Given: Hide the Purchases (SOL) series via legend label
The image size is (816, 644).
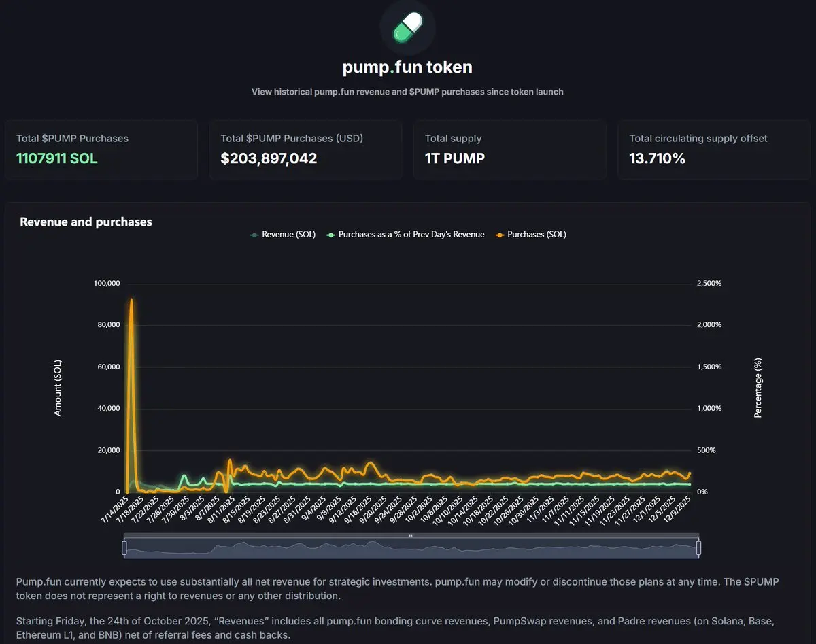Looking at the screenshot, I should tap(537, 235).
